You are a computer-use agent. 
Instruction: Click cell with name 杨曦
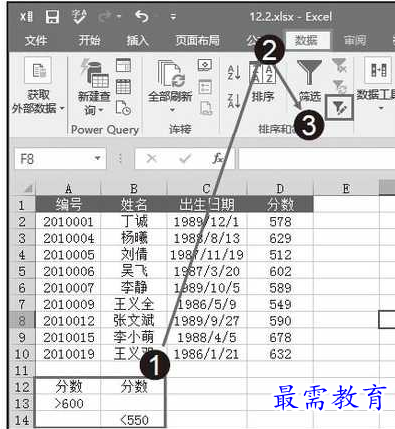tap(134, 238)
